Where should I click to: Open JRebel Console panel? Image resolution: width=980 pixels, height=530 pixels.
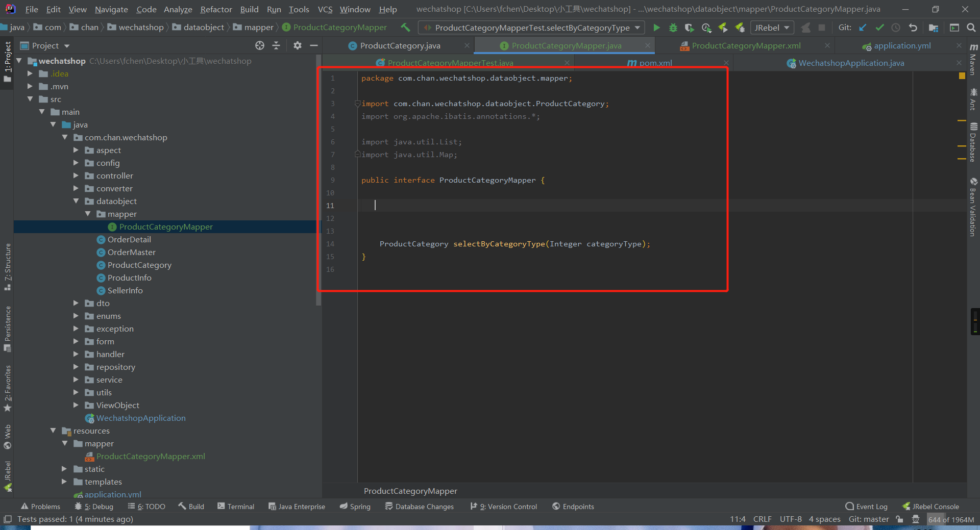tap(930, 507)
